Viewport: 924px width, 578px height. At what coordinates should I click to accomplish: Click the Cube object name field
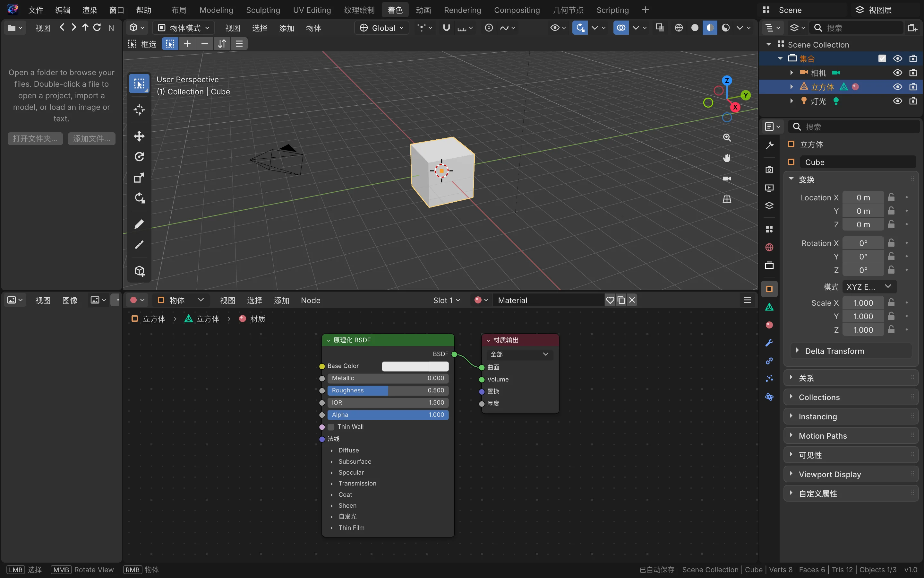tap(858, 162)
